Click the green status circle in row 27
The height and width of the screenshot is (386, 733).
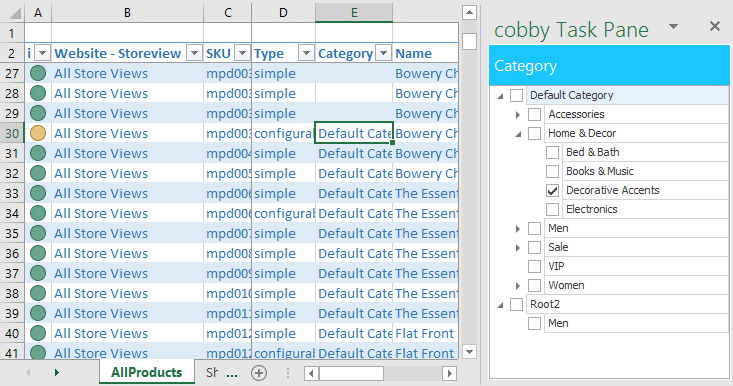pos(38,73)
